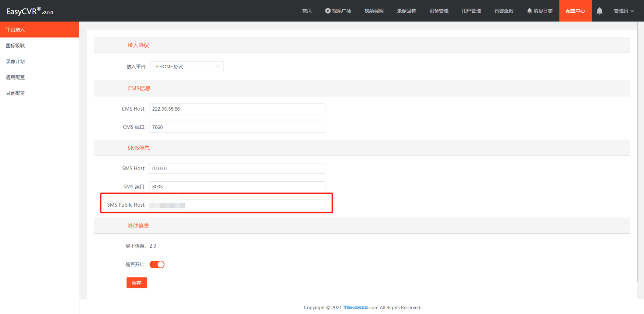Viewport: 644px width, 314px height.
Task: Select 国标级联 in the sidebar
Action: pos(15,46)
